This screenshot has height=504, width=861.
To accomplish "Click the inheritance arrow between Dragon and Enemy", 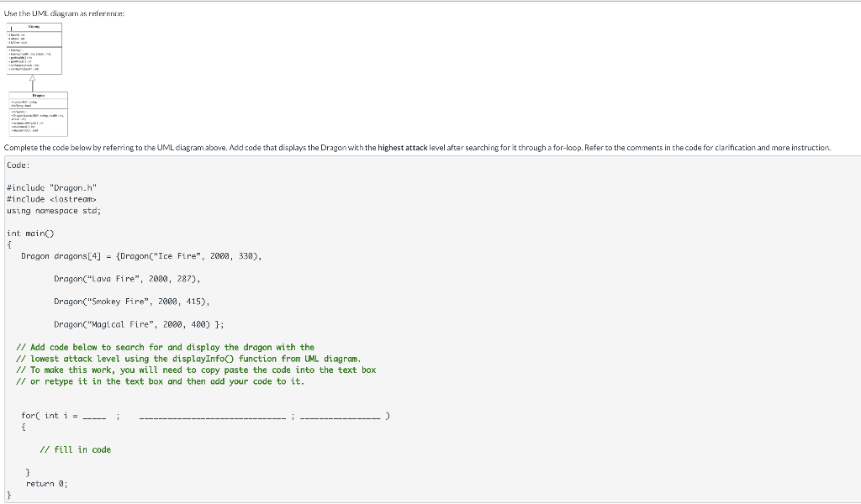I will point(34,80).
